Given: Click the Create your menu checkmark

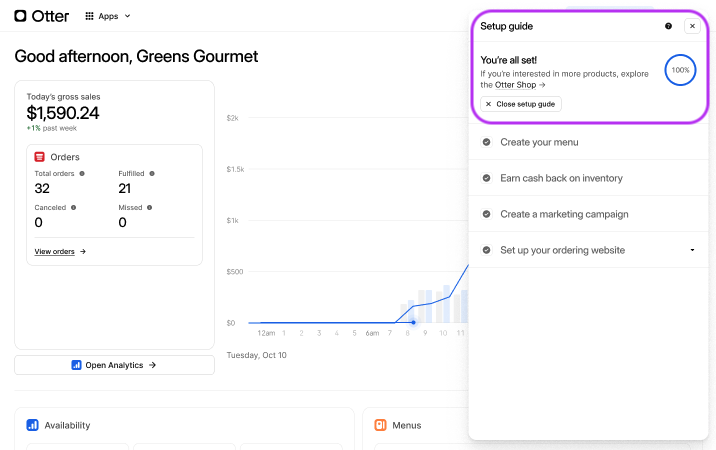Looking at the screenshot, I should pyautogui.click(x=486, y=142).
